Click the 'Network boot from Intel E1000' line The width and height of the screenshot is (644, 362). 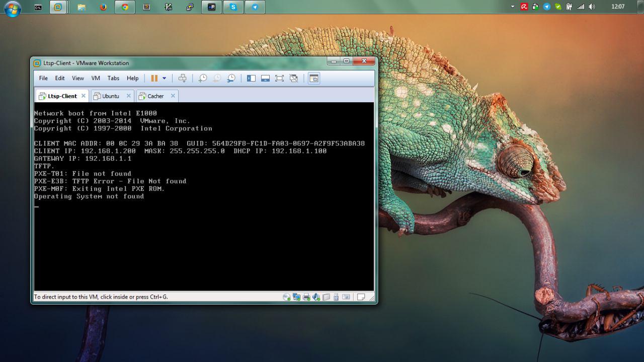[96, 113]
